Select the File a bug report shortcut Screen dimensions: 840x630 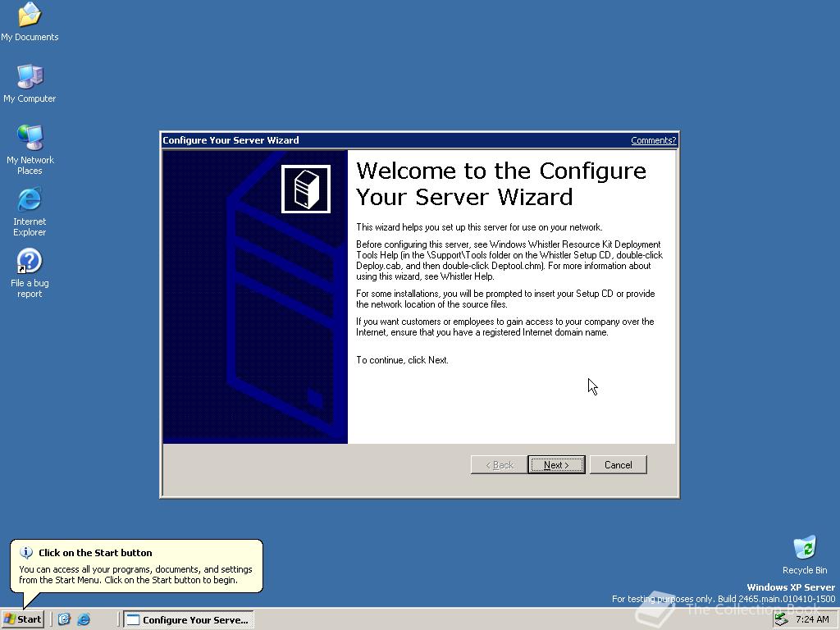point(30,273)
